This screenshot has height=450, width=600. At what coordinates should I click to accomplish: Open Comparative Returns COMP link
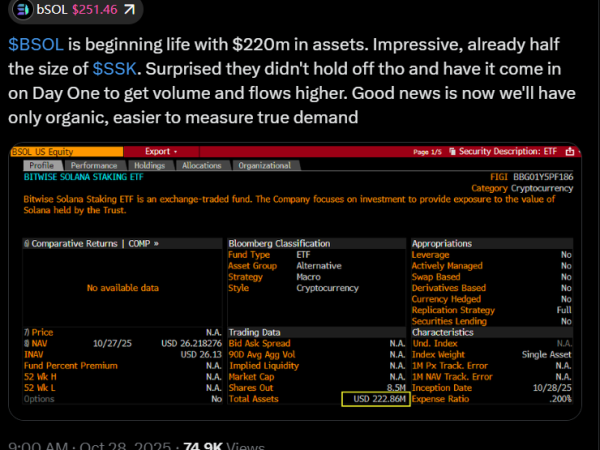coord(95,244)
